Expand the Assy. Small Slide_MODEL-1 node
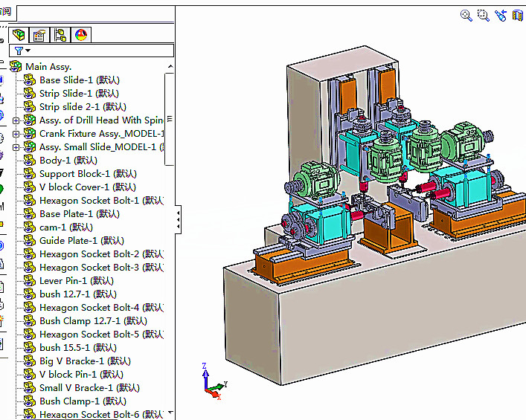 click(16, 147)
